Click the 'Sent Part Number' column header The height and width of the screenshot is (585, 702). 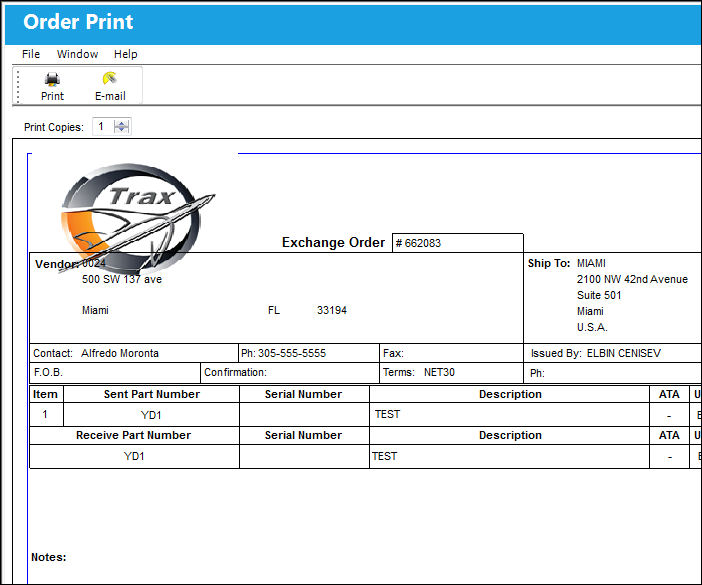pos(152,394)
